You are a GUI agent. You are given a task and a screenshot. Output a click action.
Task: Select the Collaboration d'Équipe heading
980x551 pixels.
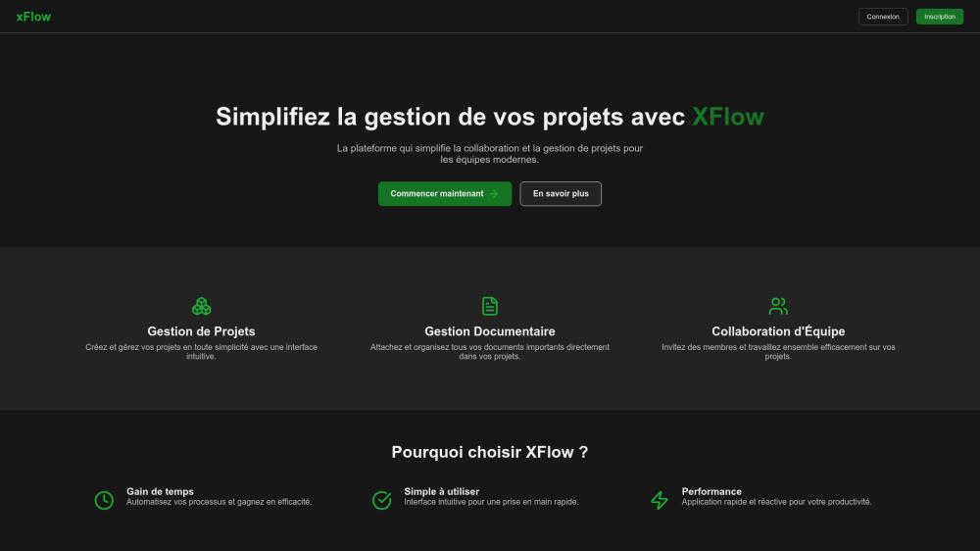(x=778, y=331)
